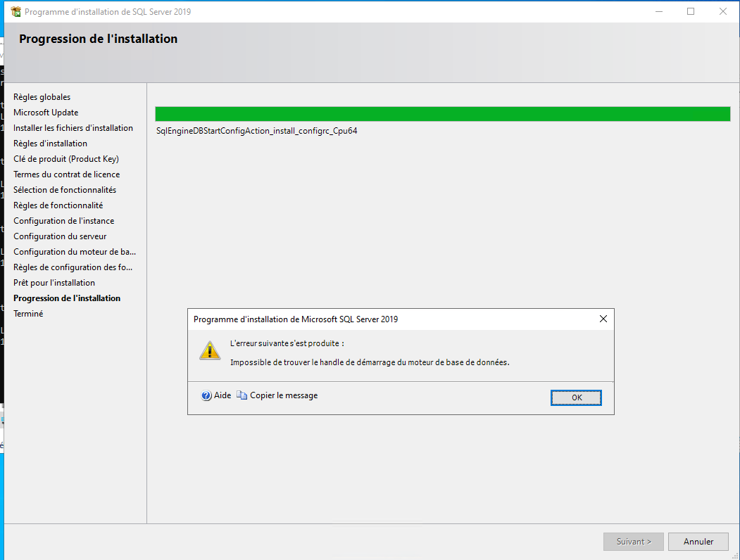Image resolution: width=740 pixels, height=560 pixels.
Task: Click the Progression de l'installation page heading
Action: point(98,39)
